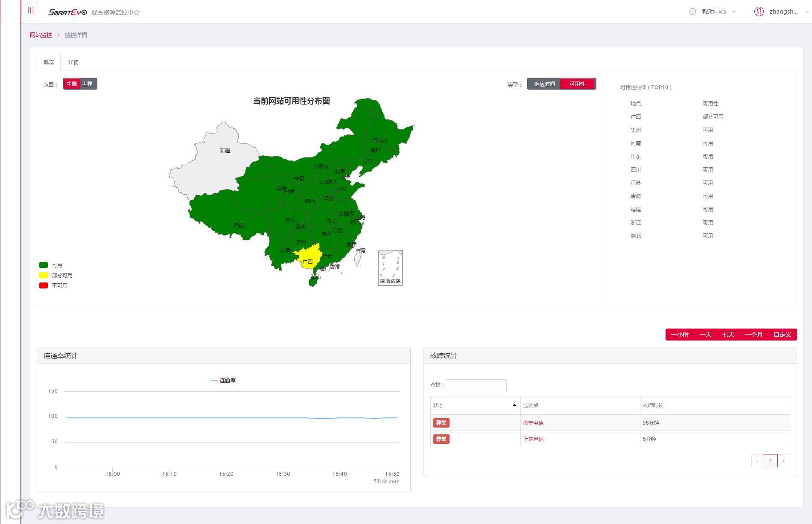Click the yellow 广西 region on map

click(x=308, y=256)
